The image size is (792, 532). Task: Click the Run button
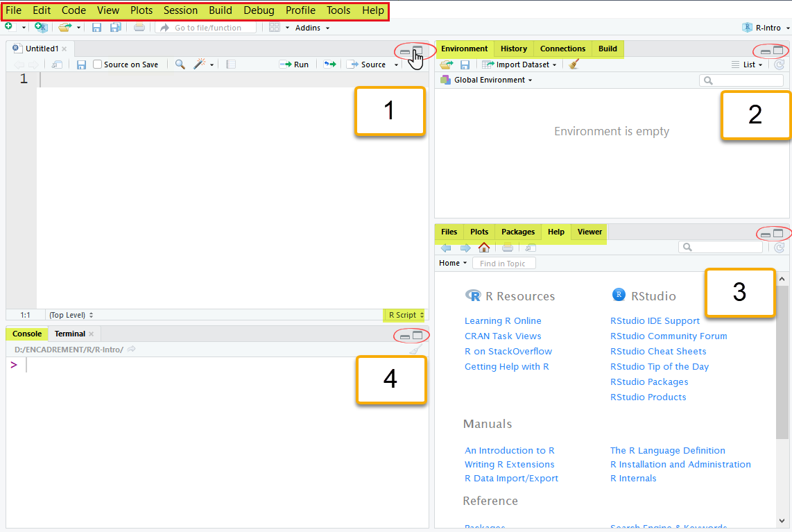click(295, 65)
